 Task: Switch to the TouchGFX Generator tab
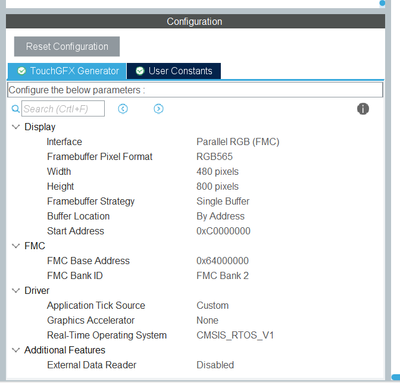pos(67,71)
